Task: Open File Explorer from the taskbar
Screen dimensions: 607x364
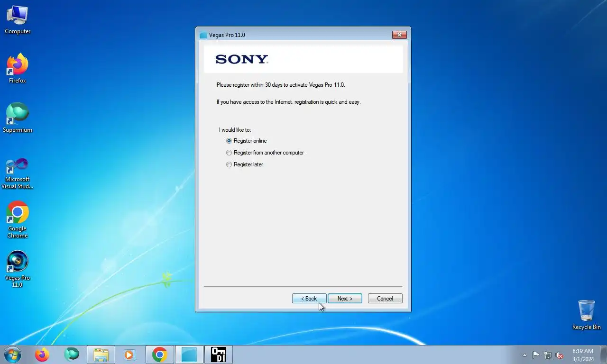Action: (x=101, y=355)
